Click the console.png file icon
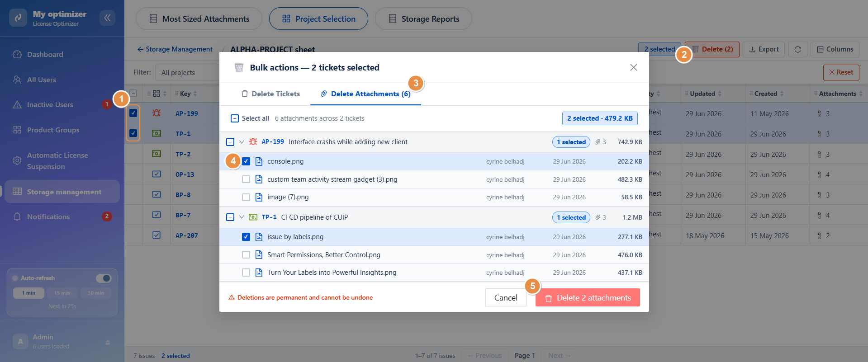Screen dimensions: 868x362 click(259, 161)
